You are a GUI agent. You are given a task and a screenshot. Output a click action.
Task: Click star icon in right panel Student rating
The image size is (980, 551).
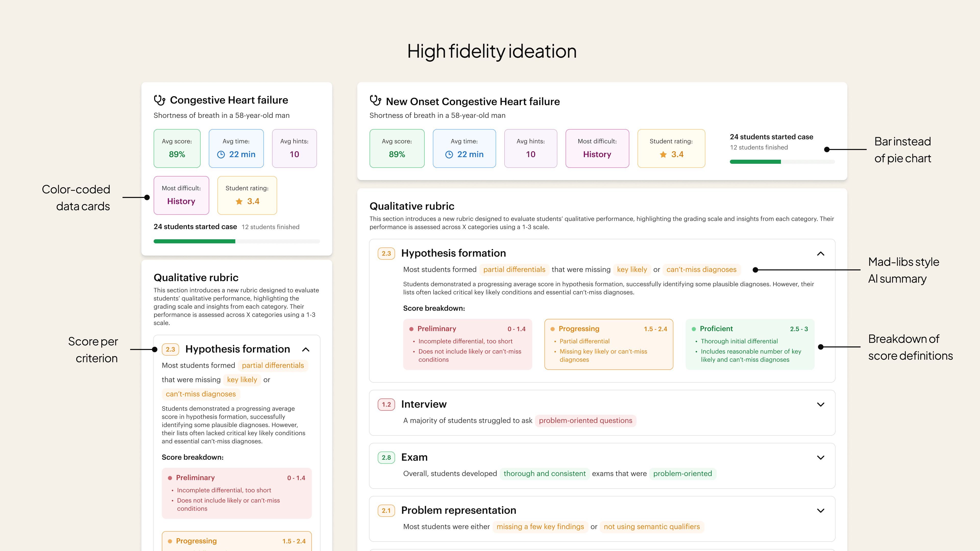663,154
